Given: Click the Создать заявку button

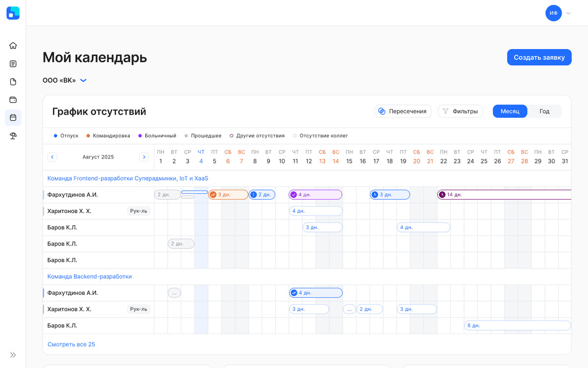Looking at the screenshot, I should 539,57.
